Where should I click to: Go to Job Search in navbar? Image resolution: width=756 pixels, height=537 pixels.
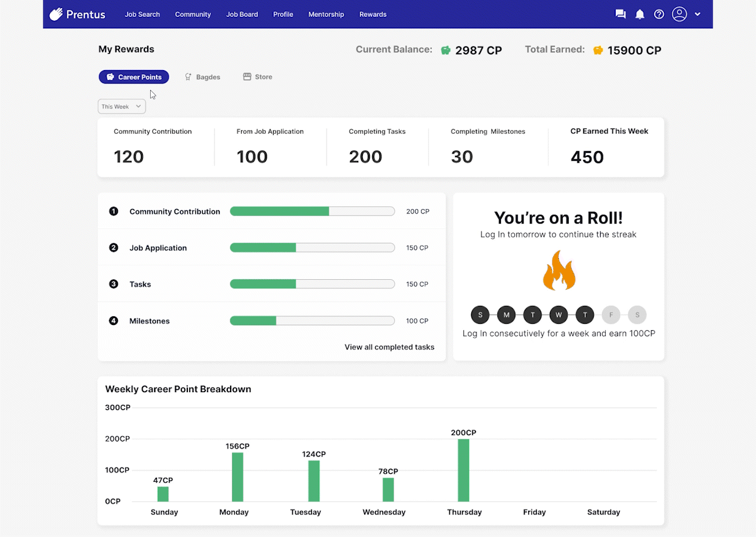(142, 14)
